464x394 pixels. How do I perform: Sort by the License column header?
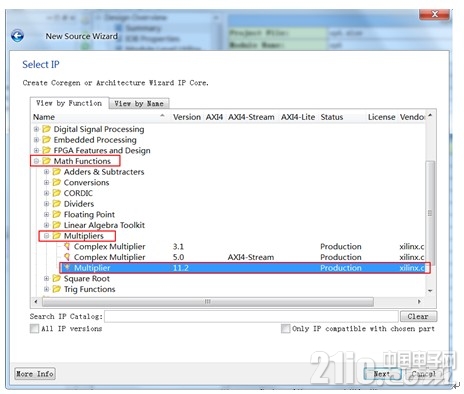(x=381, y=117)
